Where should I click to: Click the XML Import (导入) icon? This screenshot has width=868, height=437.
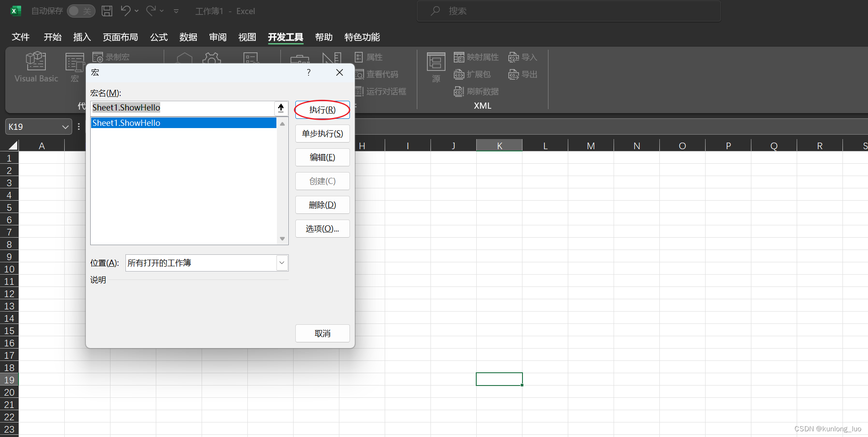pyautogui.click(x=514, y=57)
